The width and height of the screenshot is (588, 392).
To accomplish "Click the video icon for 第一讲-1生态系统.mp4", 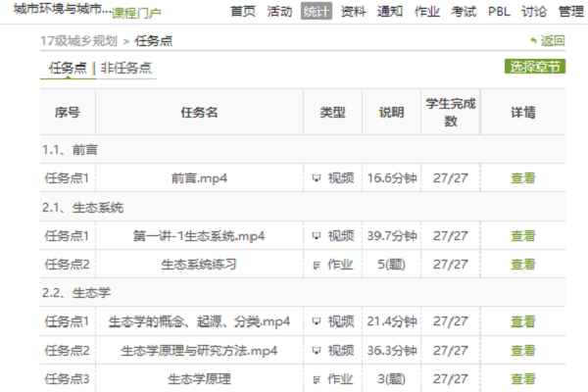I will click(317, 236).
